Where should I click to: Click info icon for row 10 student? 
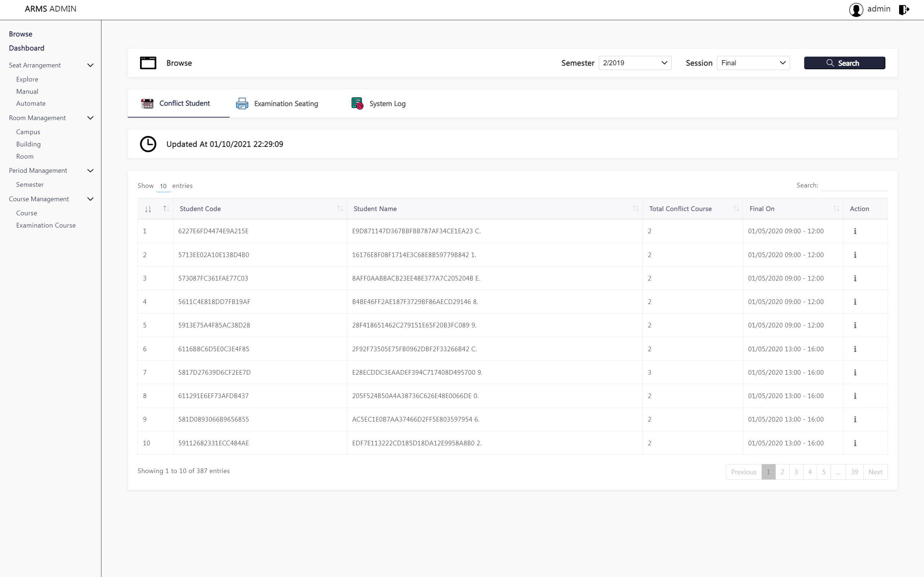[x=855, y=443]
